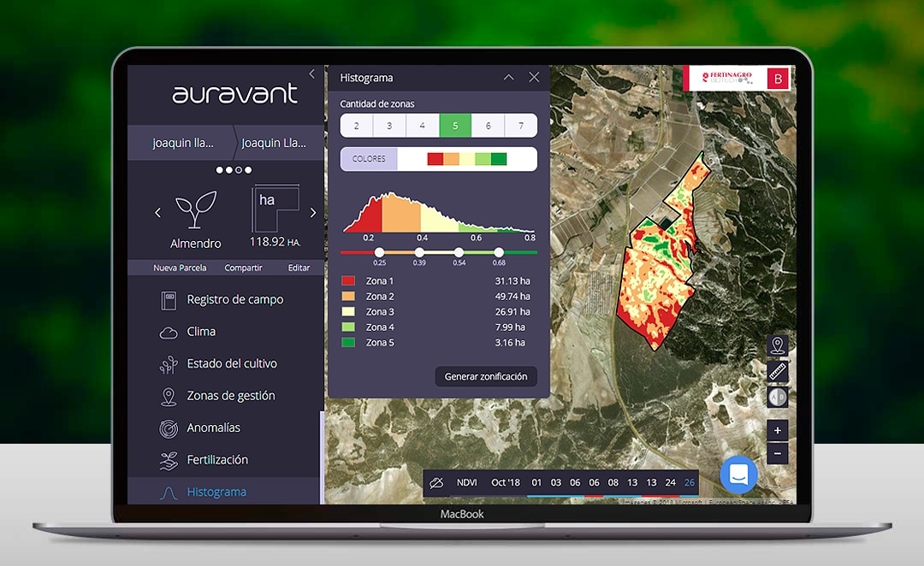Click the Estado del cultivo plant icon
Viewport: 924px width, 566px height.
pos(169,365)
